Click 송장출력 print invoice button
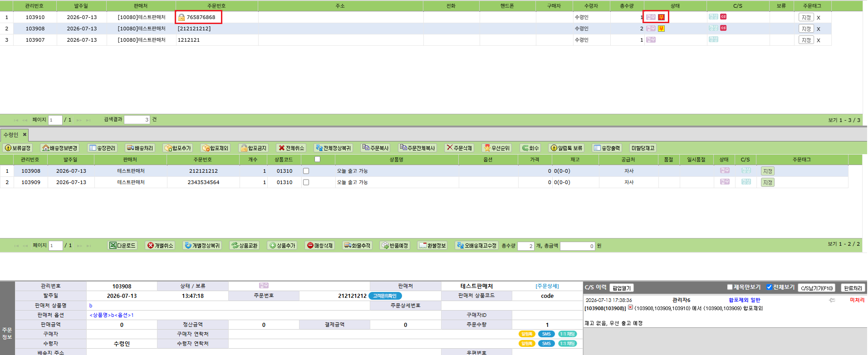 tap(607, 148)
